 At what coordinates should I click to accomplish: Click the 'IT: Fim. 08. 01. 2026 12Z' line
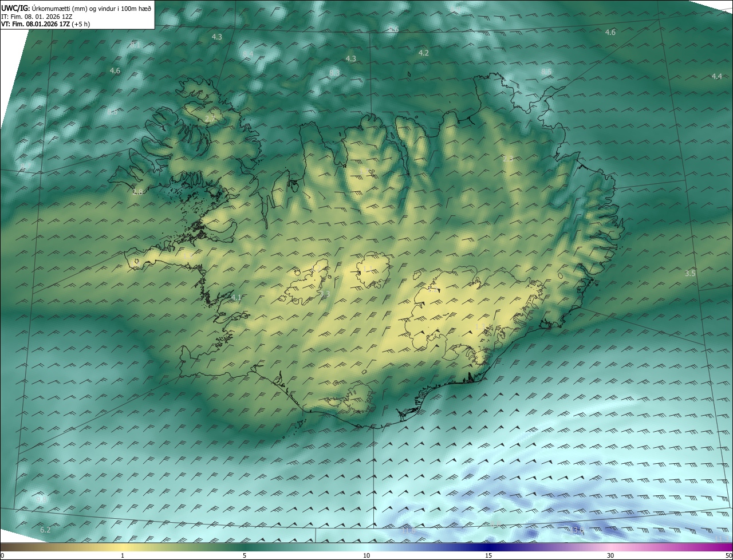pyautogui.click(x=37, y=17)
